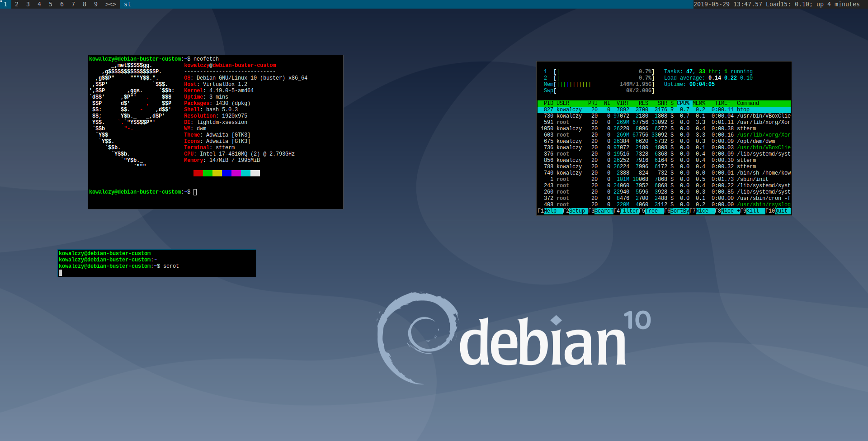Switch to dwm tag 8
Screen dimensions: 868x441
85,4
